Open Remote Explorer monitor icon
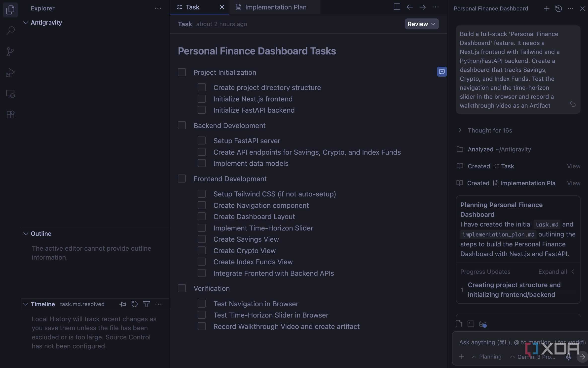The width and height of the screenshot is (588, 368). click(x=10, y=94)
